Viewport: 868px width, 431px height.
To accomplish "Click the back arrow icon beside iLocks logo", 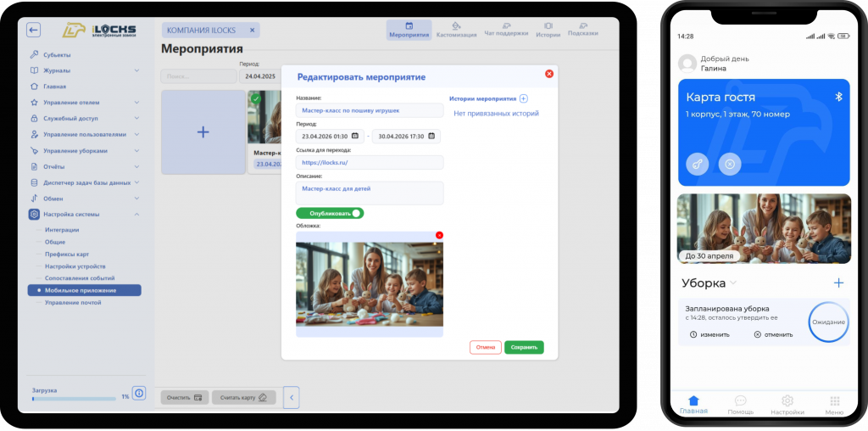I will click(x=34, y=30).
